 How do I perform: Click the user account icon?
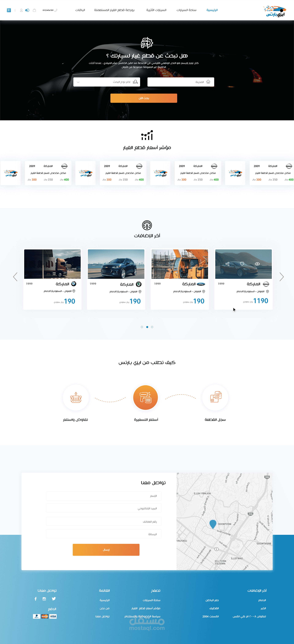pyautogui.click(x=21, y=10)
